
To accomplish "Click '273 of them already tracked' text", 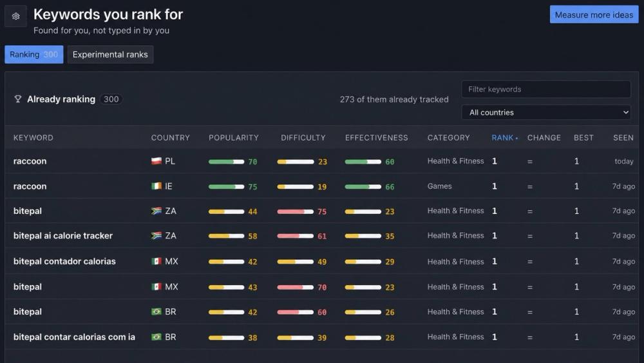I will point(394,99).
